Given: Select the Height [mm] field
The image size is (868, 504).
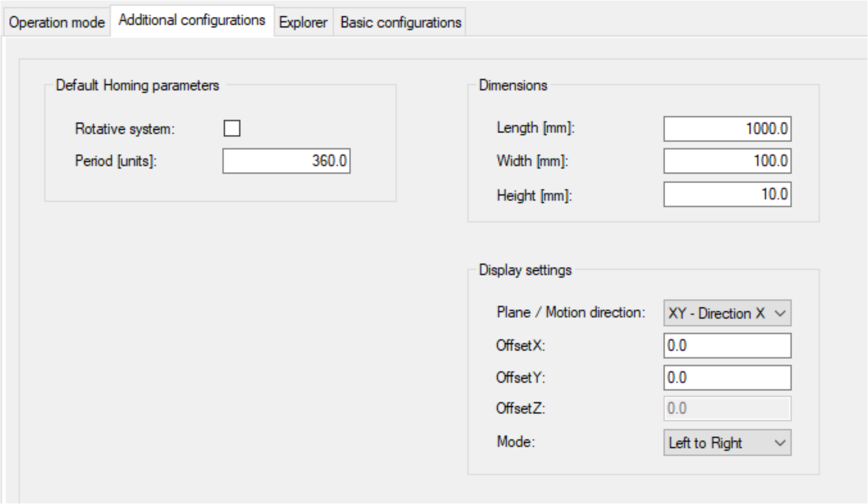Looking at the screenshot, I should click(x=727, y=194).
